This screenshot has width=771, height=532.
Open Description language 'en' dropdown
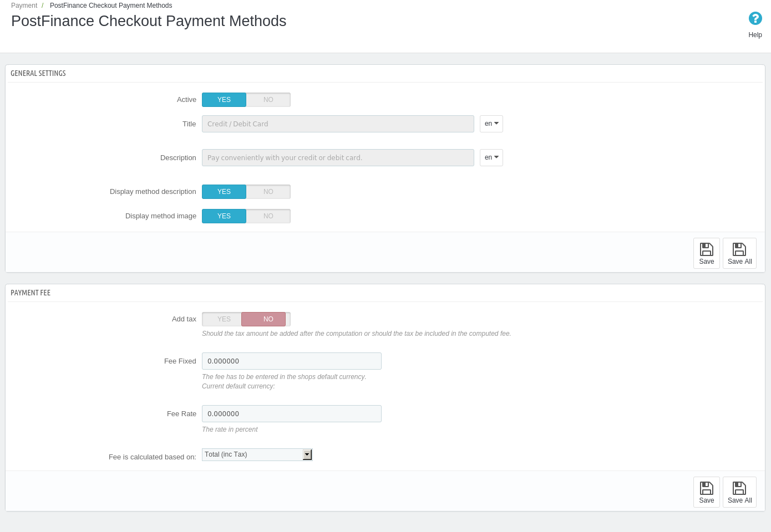click(491, 157)
